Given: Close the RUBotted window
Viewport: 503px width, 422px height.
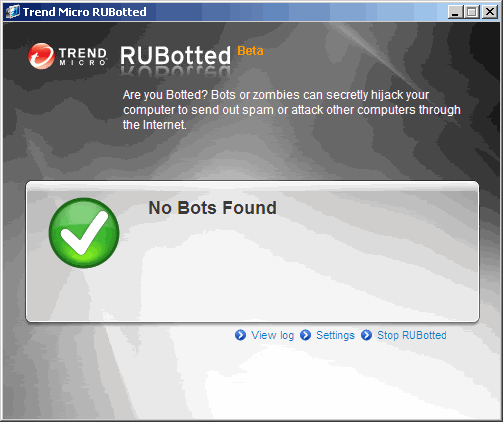Looking at the screenshot, I should [x=490, y=12].
